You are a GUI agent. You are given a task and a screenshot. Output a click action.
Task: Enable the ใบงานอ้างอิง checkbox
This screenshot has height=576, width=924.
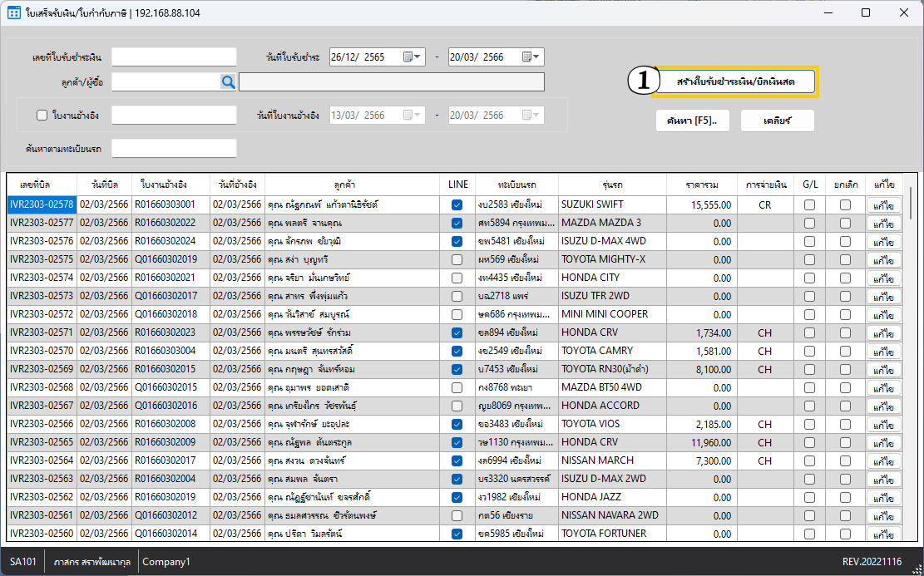(x=42, y=116)
